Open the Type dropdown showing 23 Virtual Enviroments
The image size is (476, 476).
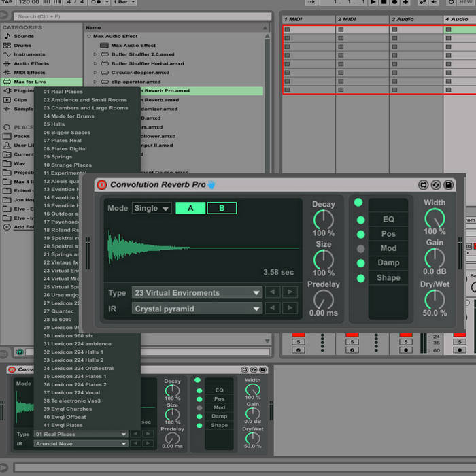tap(197, 292)
